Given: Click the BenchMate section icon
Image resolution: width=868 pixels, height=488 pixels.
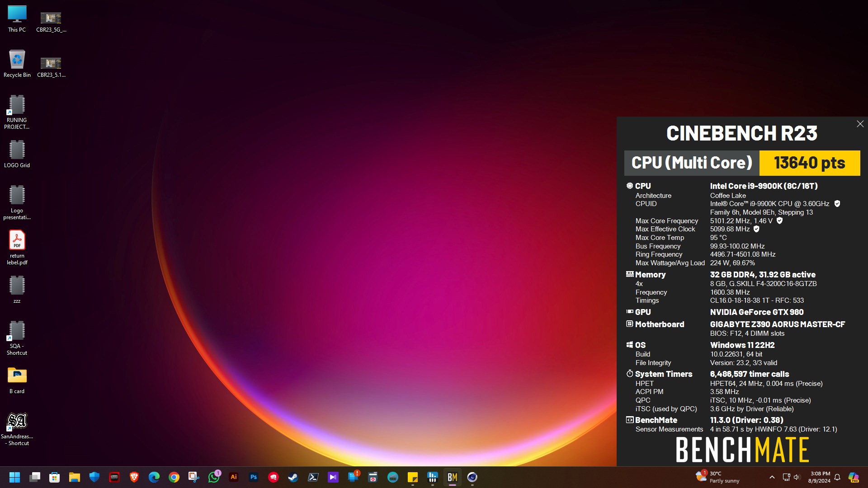Looking at the screenshot, I should point(630,419).
